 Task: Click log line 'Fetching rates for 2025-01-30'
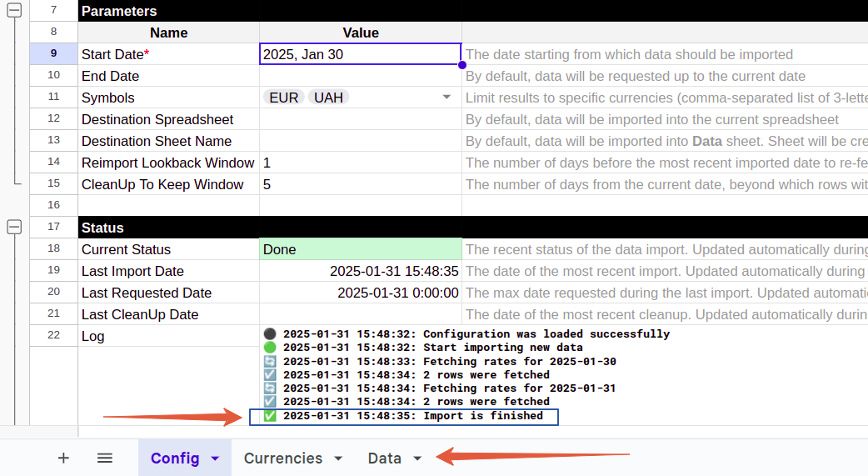point(440,361)
